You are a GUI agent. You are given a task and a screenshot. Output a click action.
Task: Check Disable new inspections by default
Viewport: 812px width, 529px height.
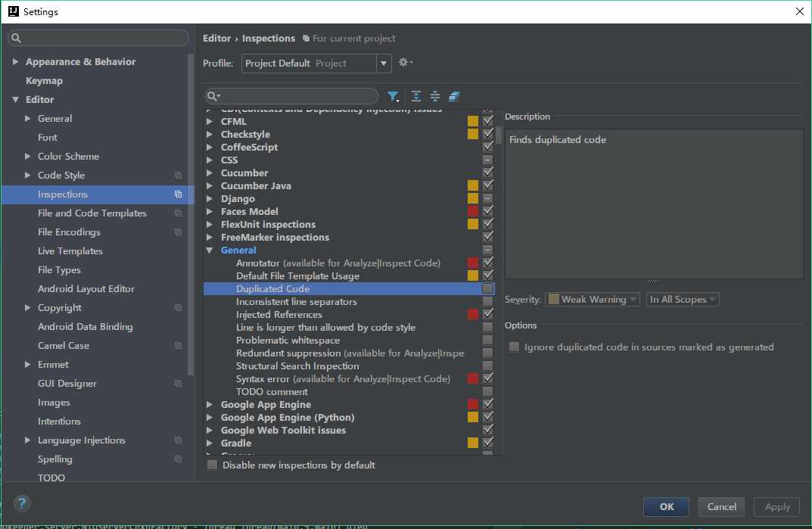click(213, 465)
